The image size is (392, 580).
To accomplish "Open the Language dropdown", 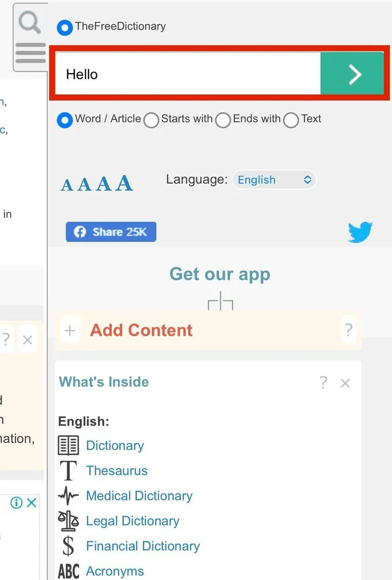I will (274, 180).
